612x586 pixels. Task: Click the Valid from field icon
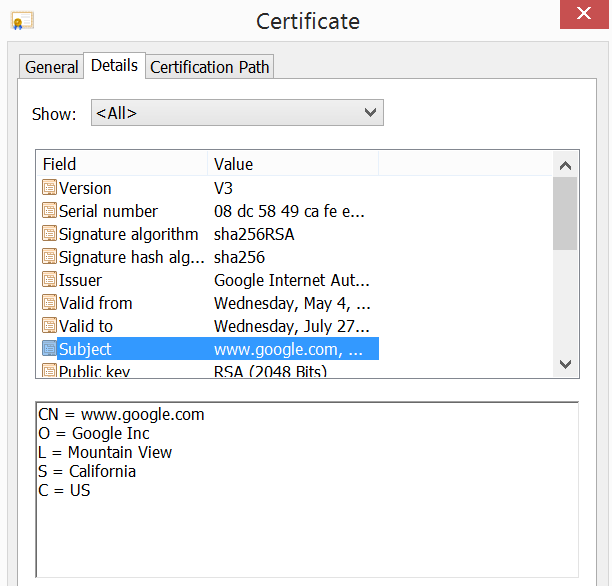click(x=49, y=303)
